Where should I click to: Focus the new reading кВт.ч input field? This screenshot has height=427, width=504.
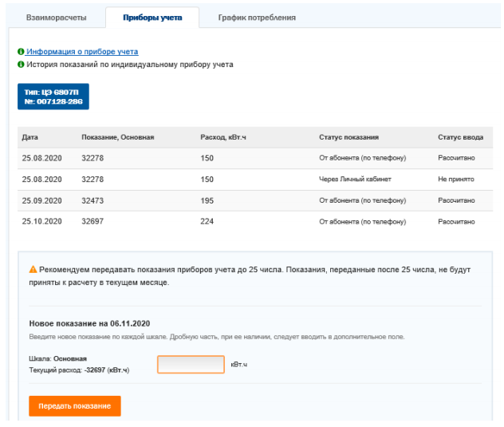click(x=191, y=365)
